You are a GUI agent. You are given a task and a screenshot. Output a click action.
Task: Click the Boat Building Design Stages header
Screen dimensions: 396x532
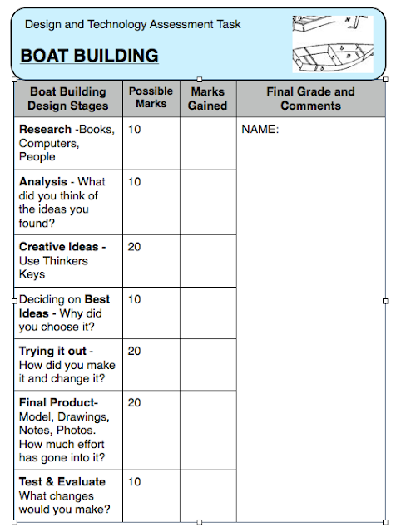tap(68, 98)
